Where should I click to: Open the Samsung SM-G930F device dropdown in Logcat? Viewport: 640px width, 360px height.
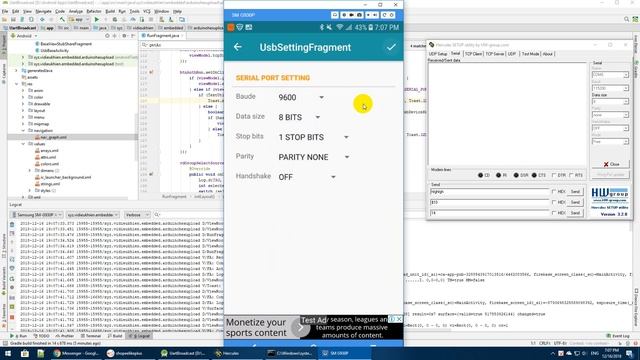tap(37, 215)
